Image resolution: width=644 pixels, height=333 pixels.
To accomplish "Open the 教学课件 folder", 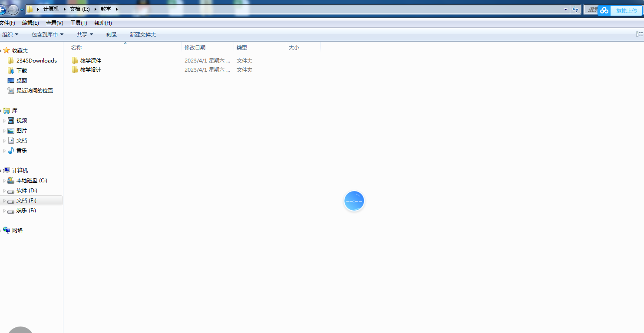I will [90, 61].
